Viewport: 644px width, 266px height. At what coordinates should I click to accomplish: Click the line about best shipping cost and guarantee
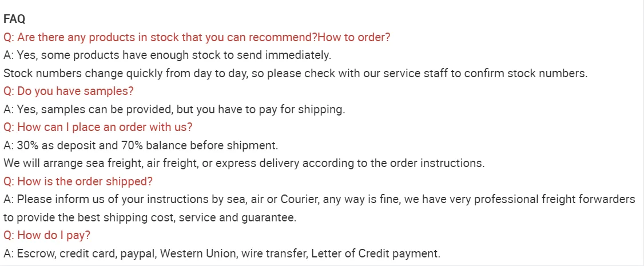pos(150,217)
